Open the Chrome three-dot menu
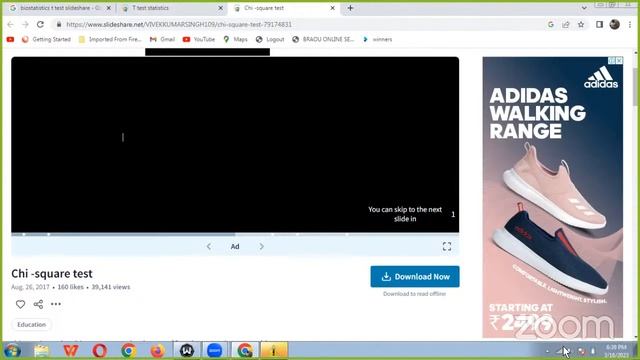The width and height of the screenshot is (640, 360). point(630,24)
